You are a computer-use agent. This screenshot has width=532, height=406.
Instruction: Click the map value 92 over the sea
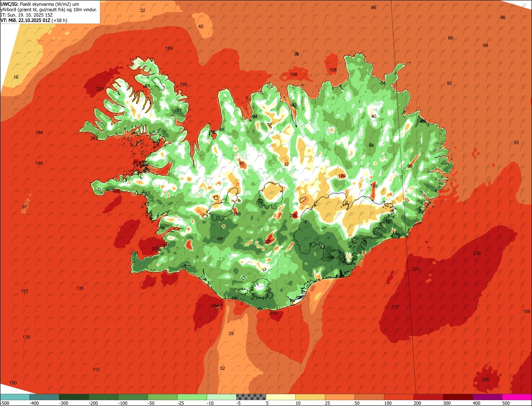[449, 83]
